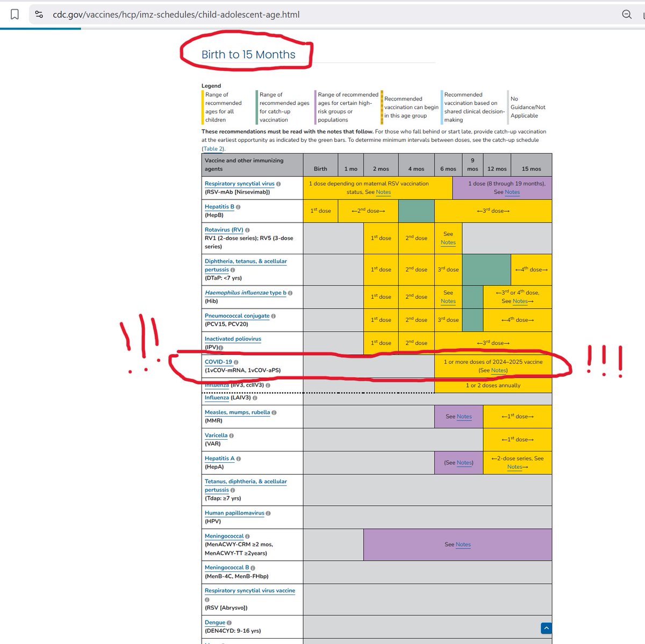Click the bookmark icon in browser toolbar

pos(15,15)
